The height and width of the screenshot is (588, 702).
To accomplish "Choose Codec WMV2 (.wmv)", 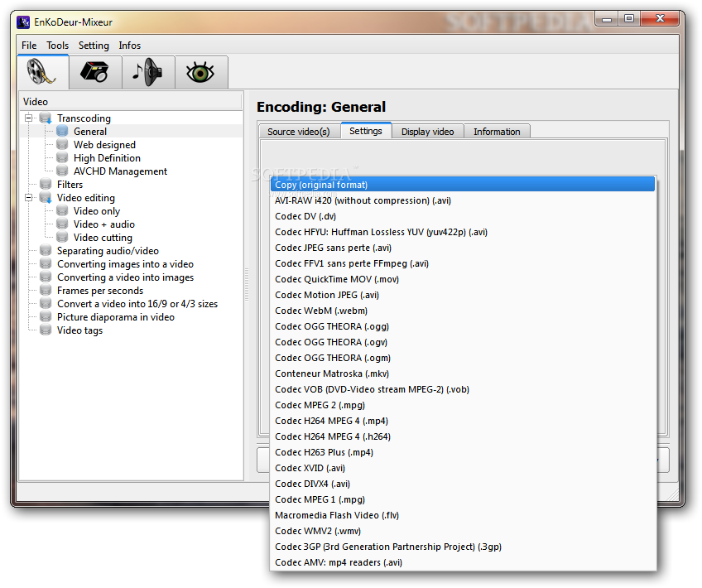I will (463, 531).
